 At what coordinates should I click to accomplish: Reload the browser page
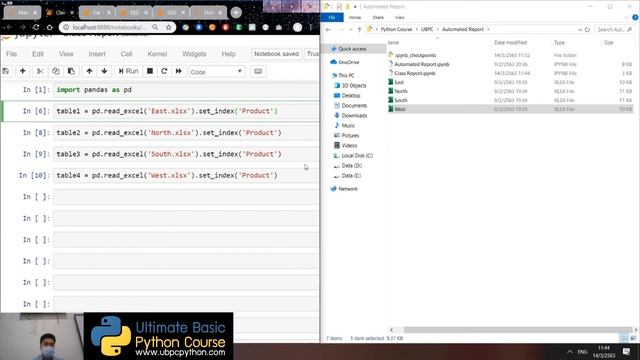(36, 27)
